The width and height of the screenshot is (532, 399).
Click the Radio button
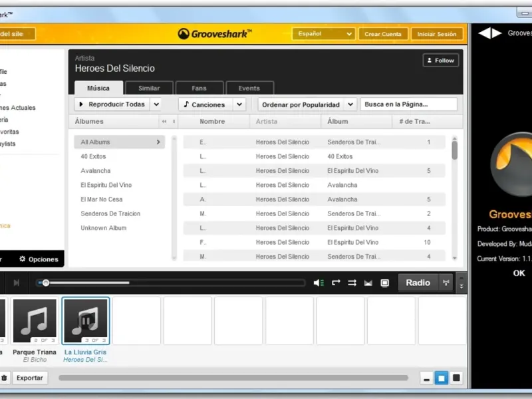418,283
